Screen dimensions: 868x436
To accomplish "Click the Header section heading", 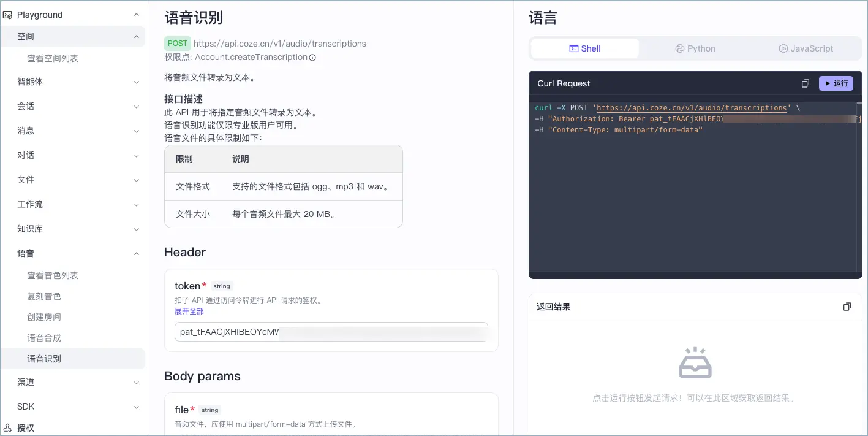I will (185, 253).
